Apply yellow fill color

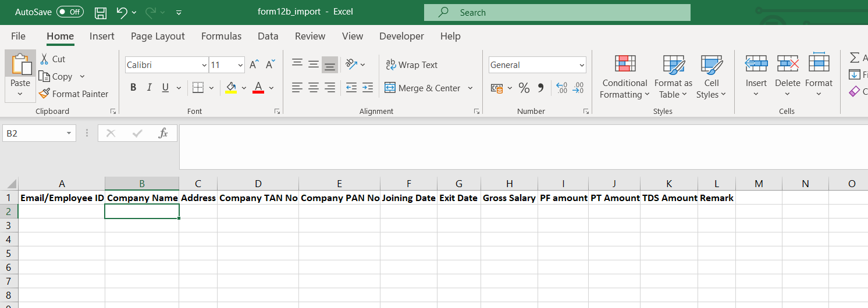[231, 88]
